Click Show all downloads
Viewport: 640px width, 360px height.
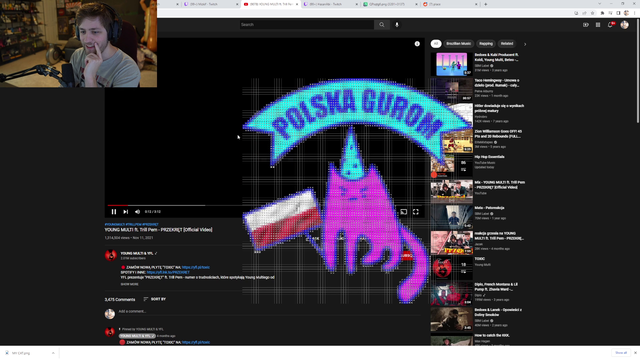coord(621,353)
